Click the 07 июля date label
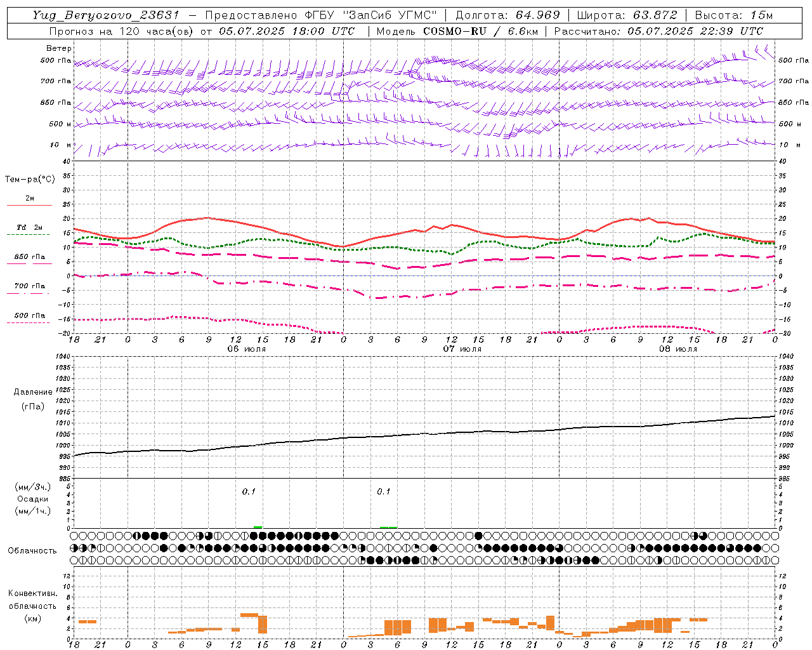This screenshot has width=812, height=650. 462,349
